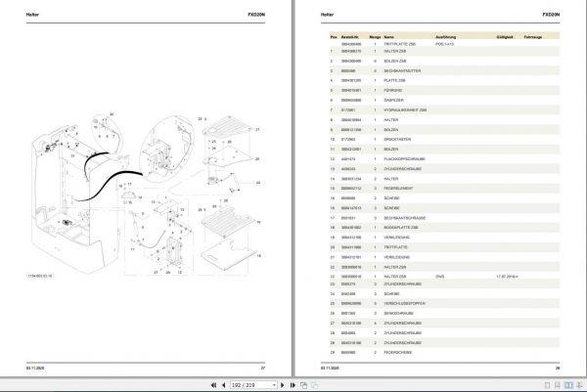This screenshot has height=392, width=587.
Task: Switch to single page view
Action: pos(547,385)
